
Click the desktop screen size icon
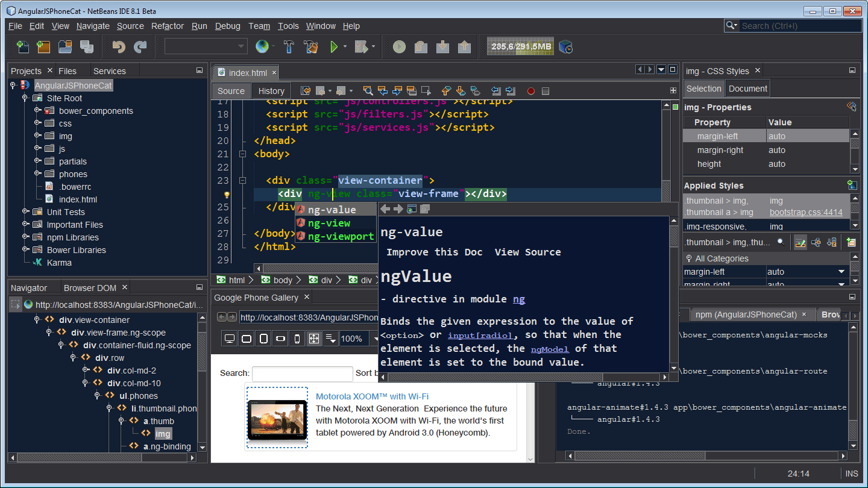230,339
